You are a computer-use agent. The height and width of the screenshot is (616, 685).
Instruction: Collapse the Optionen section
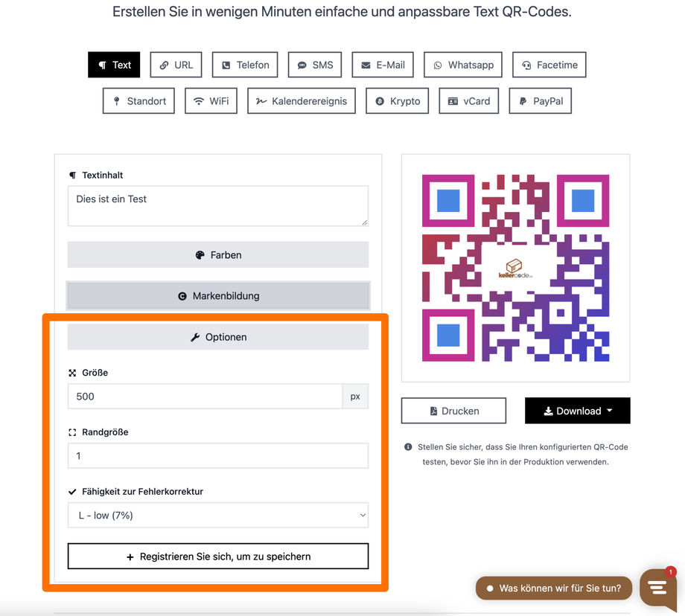point(218,337)
